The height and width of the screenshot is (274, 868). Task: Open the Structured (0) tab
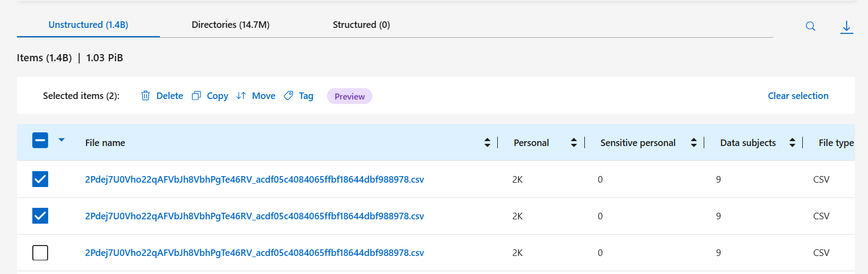coord(361,25)
